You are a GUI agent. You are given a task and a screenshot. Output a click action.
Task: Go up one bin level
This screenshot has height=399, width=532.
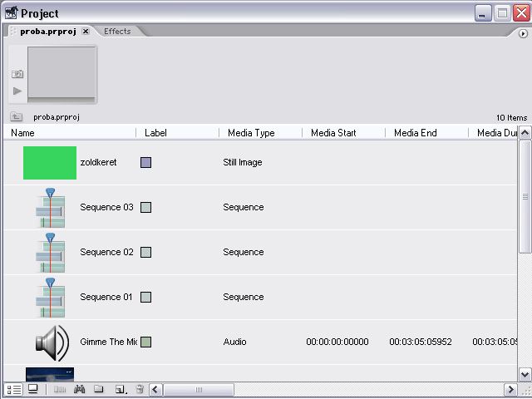(x=16, y=117)
